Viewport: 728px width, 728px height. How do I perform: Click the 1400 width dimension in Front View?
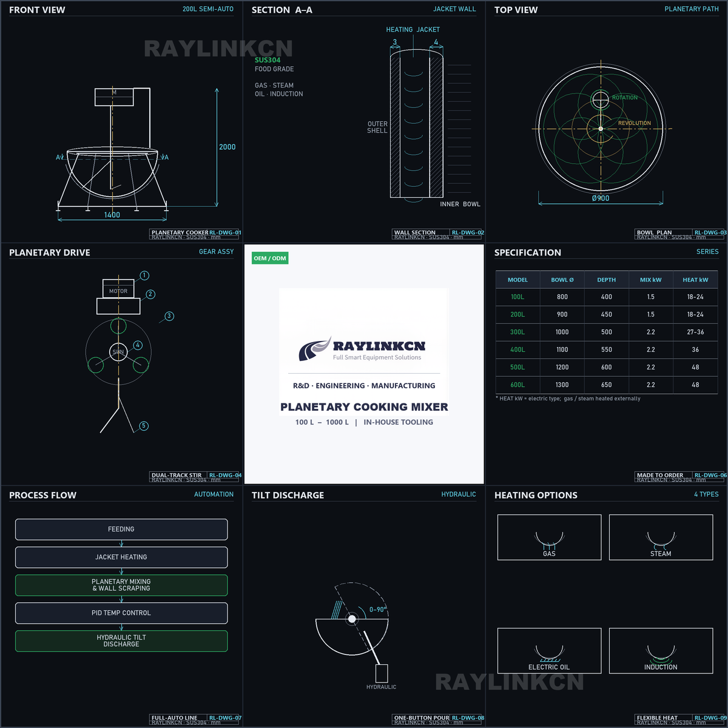click(112, 215)
